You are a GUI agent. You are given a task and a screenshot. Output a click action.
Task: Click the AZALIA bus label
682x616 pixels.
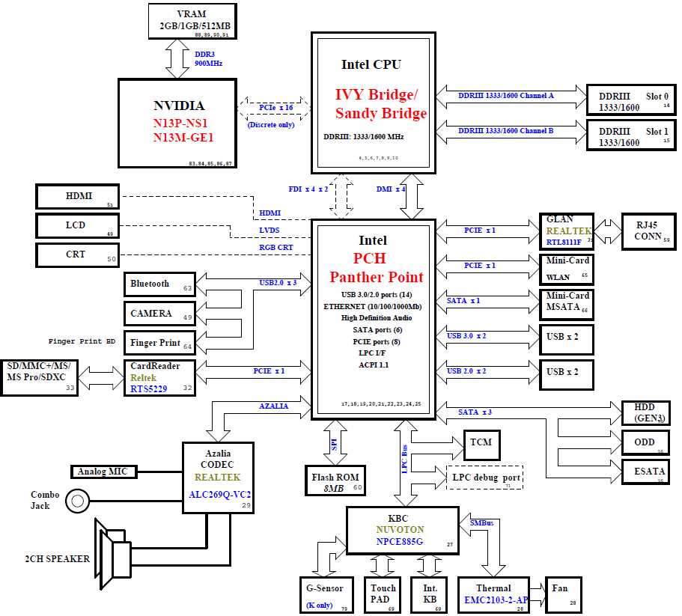coord(273,406)
